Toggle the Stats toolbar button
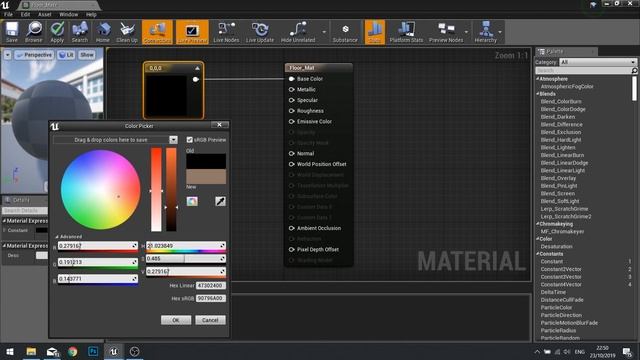 tap(374, 32)
